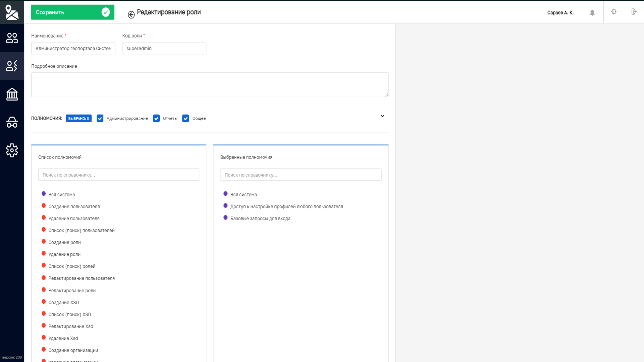
Task: Select Редактирование Xsd permission
Action: click(71, 326)
